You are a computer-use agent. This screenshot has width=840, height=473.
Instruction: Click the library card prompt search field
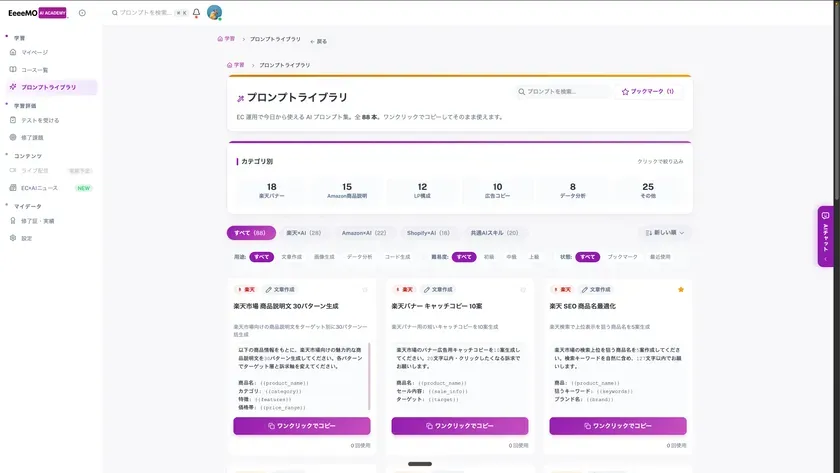pos(562,92)
